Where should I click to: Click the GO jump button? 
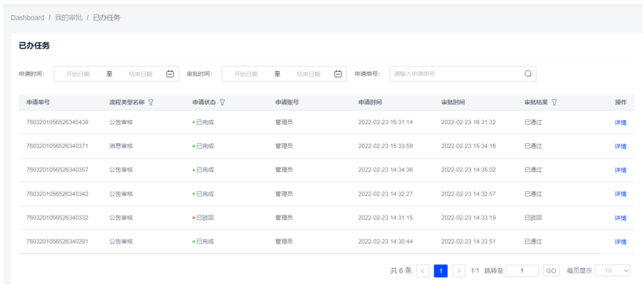pyautogui.click(x=551, y=271)
